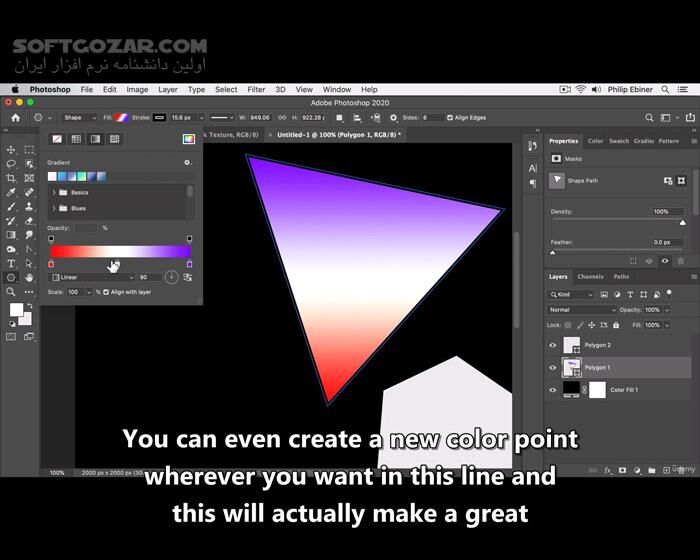700x560 pixels.
Task: Open the gradient panel settings gear
Action: (188, 163)
